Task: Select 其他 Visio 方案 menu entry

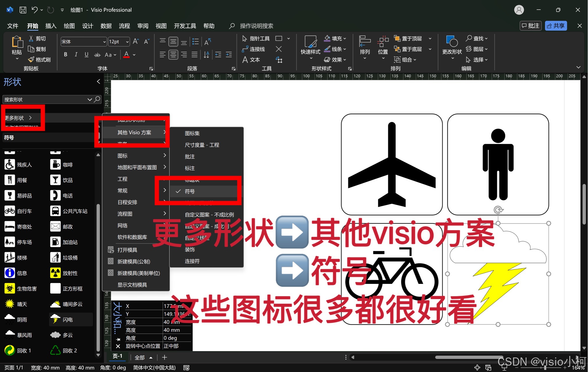Action: click(x=134, y=133)
